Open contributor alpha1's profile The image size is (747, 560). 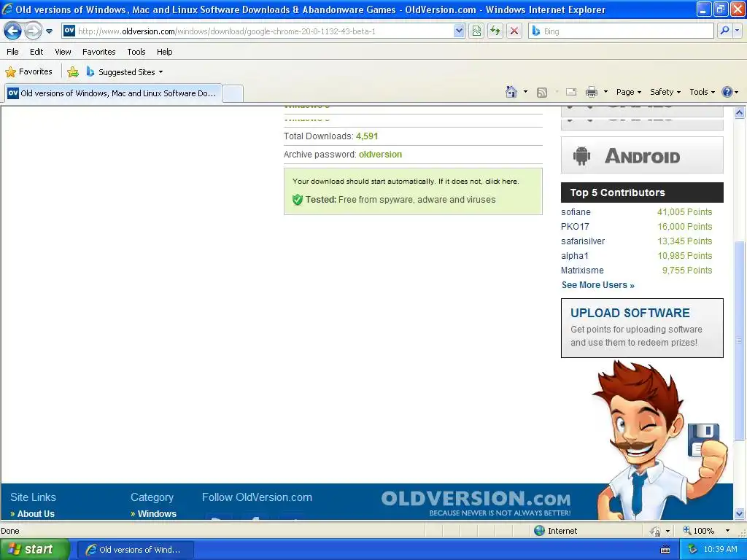coord(575,256)
